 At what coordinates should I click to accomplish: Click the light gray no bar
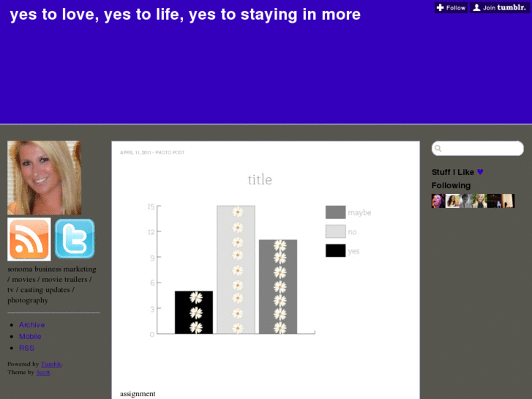[x=236, y=269]
